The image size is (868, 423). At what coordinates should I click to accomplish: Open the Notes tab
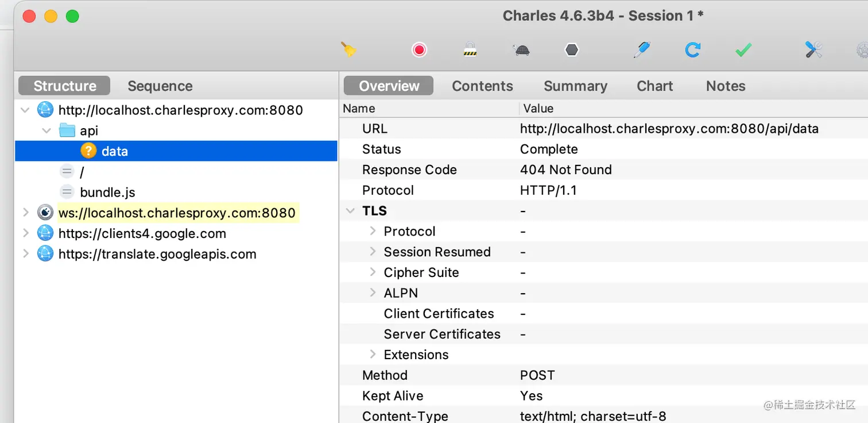726,86
